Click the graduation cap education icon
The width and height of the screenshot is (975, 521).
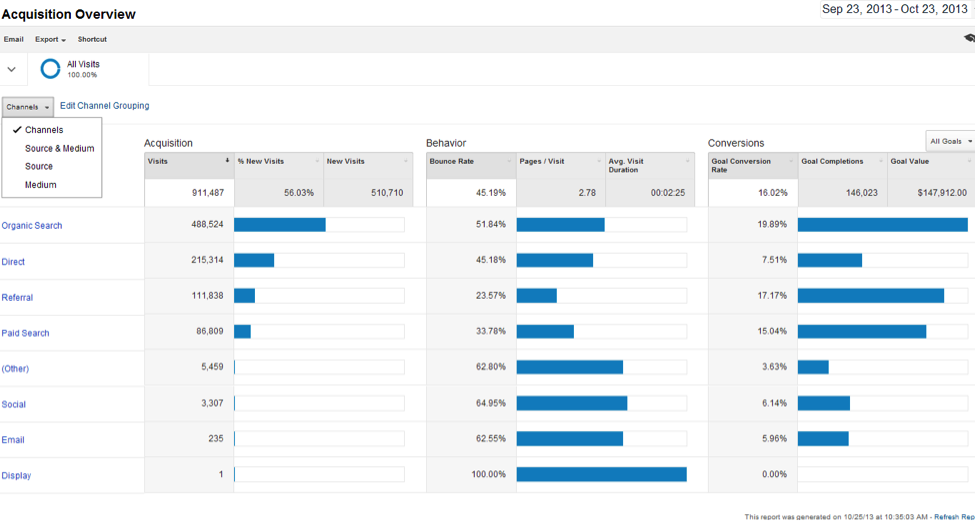click(x=968, y=39)
